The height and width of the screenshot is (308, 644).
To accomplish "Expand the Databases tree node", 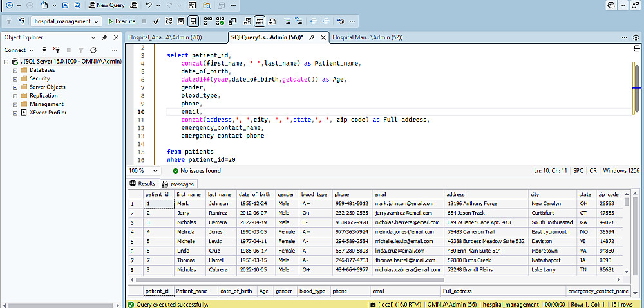I will click(x=15, y=70).
